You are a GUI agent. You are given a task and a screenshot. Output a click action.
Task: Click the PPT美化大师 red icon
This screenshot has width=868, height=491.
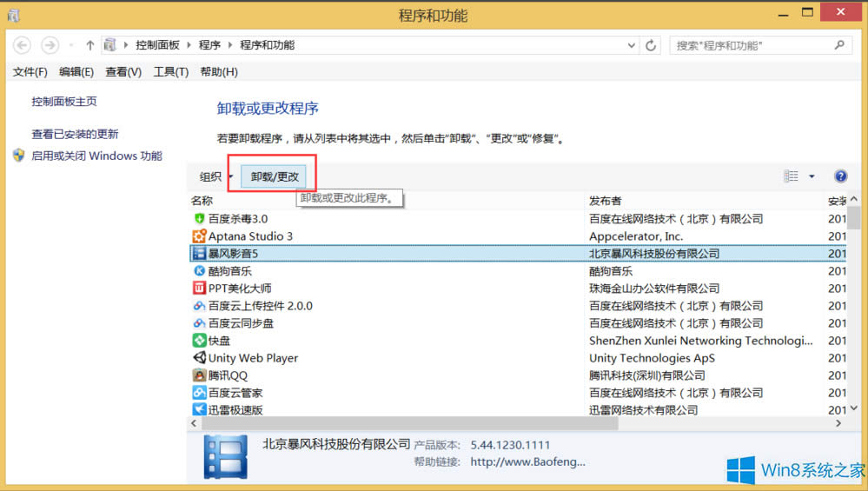point(199,288)
